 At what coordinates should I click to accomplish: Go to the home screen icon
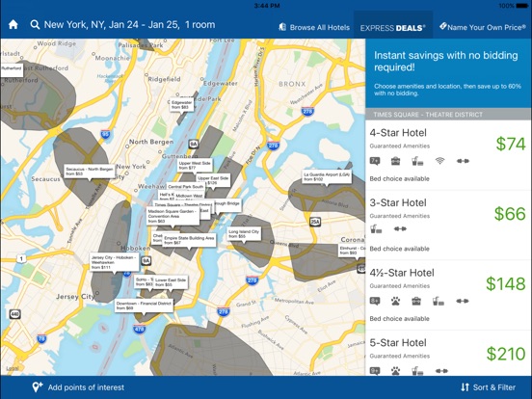(13, 24)
